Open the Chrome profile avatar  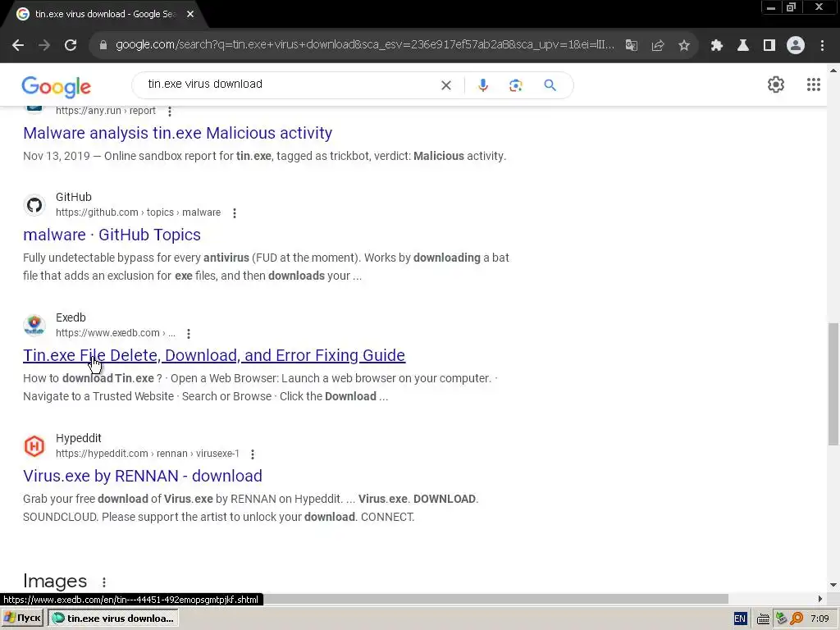796,46
